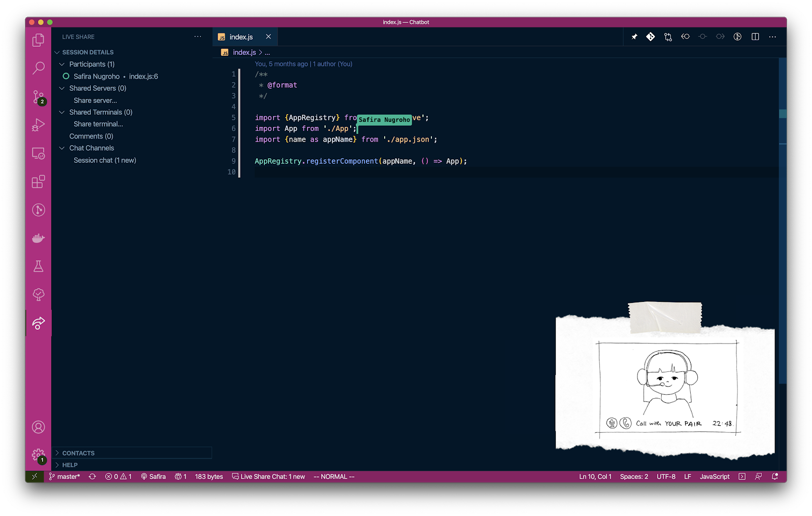Screen dimensions: 812x516
Task: Open editor More Actions ellipsis
Action: point(772,37)
